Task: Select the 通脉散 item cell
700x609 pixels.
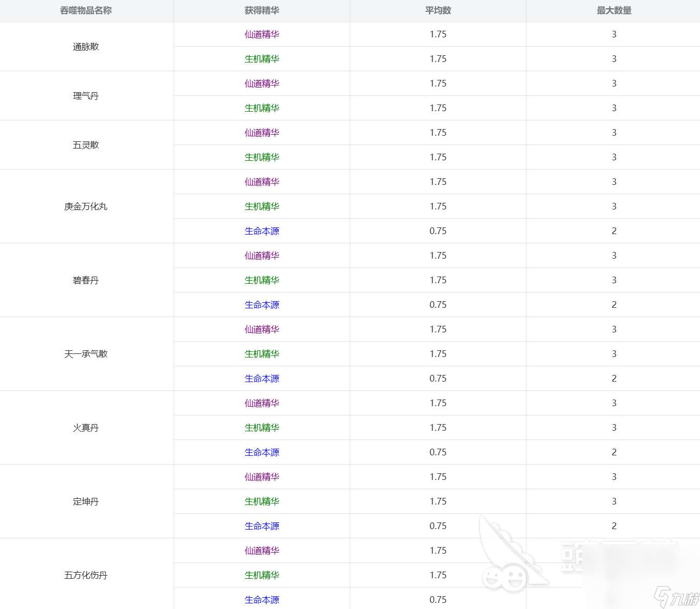Action: pyautogui.click(x=86, y=47)
